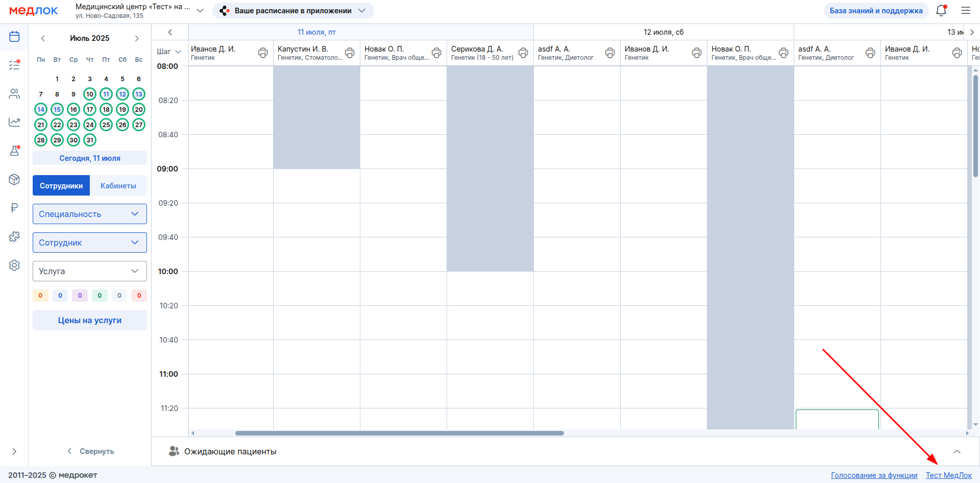Click the purple status counter badge
This screenshot has width=980, height=483.
coord(80,296)
